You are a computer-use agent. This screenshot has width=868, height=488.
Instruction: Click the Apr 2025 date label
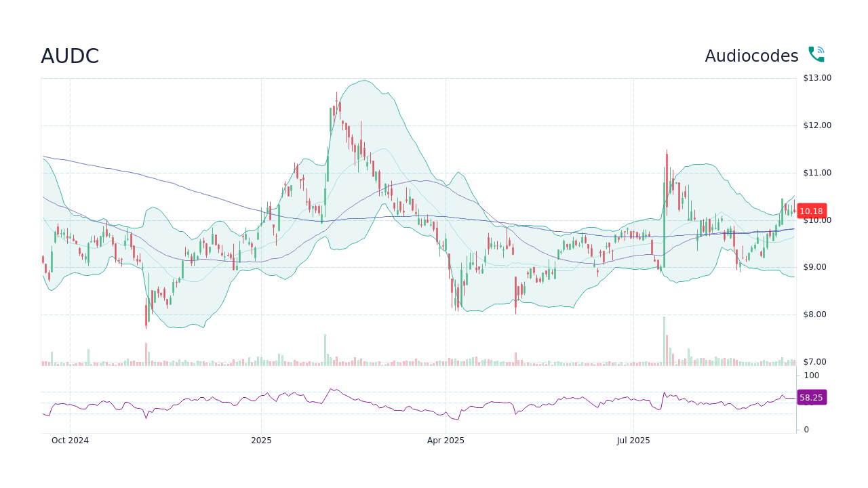(446, 441)
